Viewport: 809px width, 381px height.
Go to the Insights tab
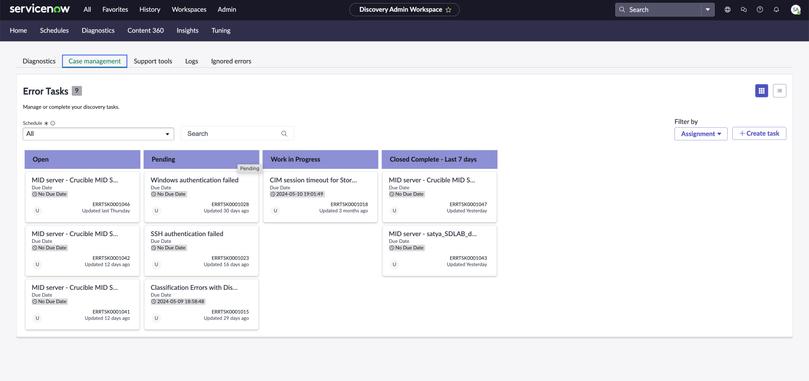coord(187,30)
